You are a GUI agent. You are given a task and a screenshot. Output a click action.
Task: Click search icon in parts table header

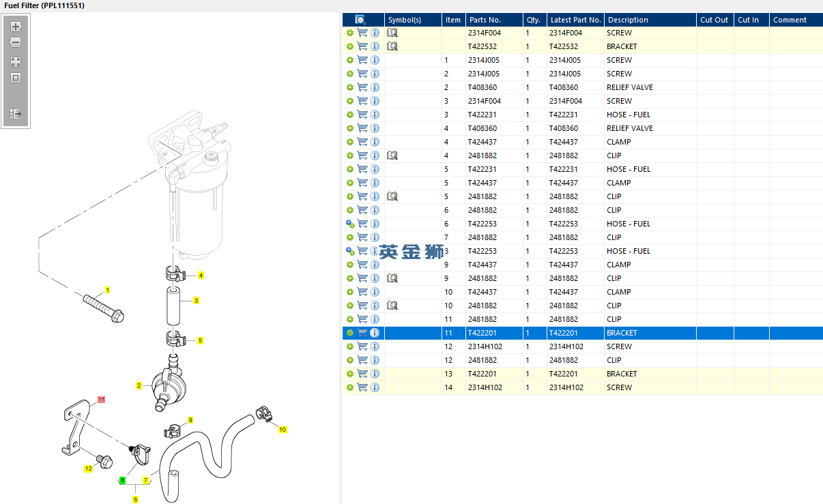[361, 20]
